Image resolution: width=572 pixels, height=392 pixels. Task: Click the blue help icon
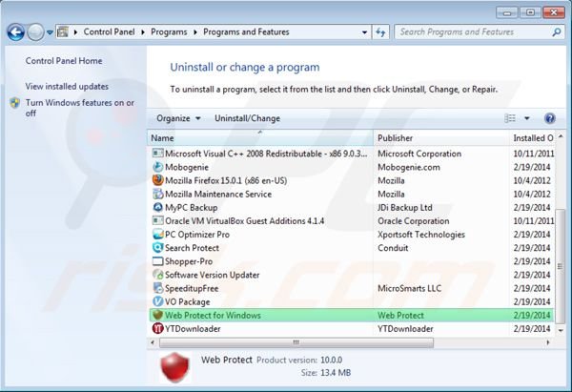tap(550, 118)
